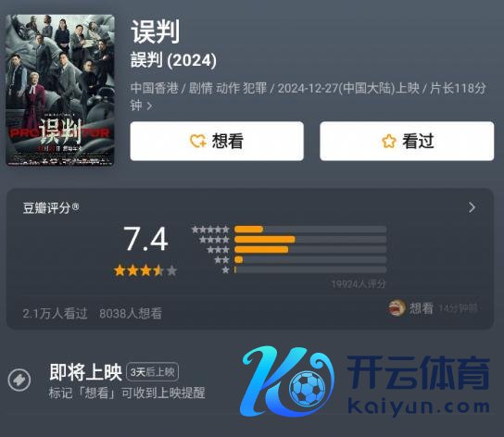Click the heart icon on 想看 button

click(197, 141)
